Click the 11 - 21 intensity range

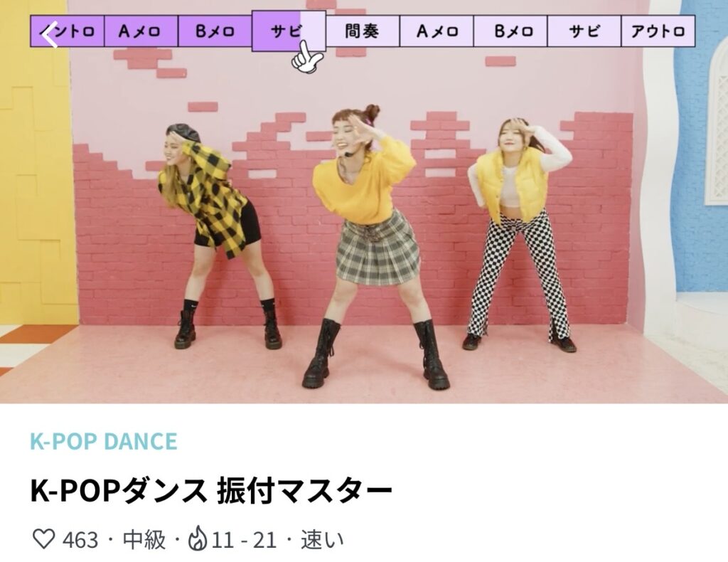(x=245, y=540)
